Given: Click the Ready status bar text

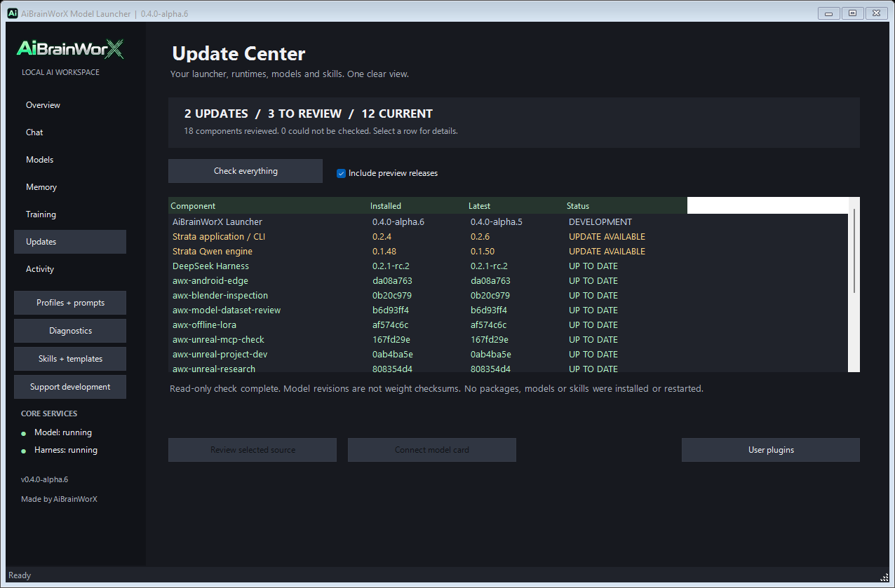Looking at the screenshot, I should pos(20,575).
